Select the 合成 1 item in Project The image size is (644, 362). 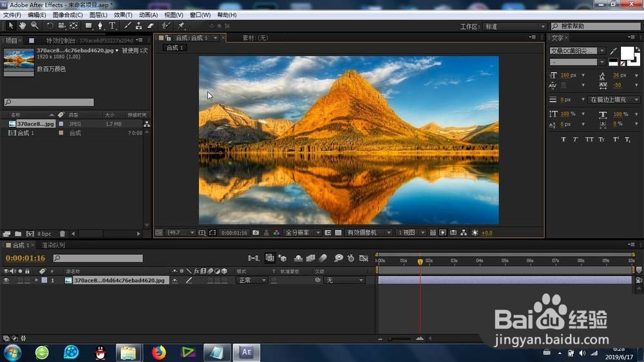[26, 133]
